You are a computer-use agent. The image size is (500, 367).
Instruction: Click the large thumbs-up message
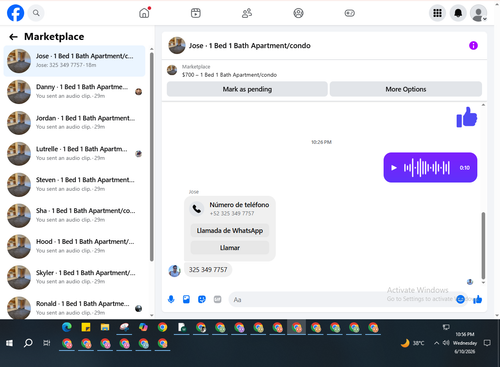[467, 117]
